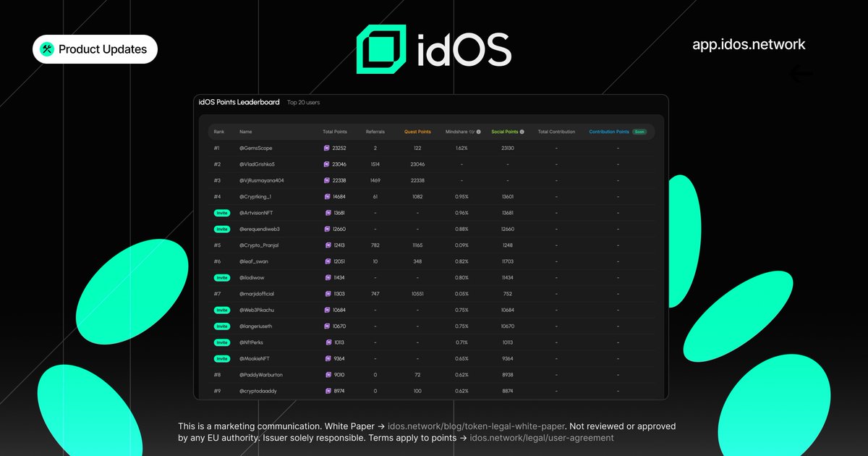Click Invite badge next to @NftPerks

221,342
